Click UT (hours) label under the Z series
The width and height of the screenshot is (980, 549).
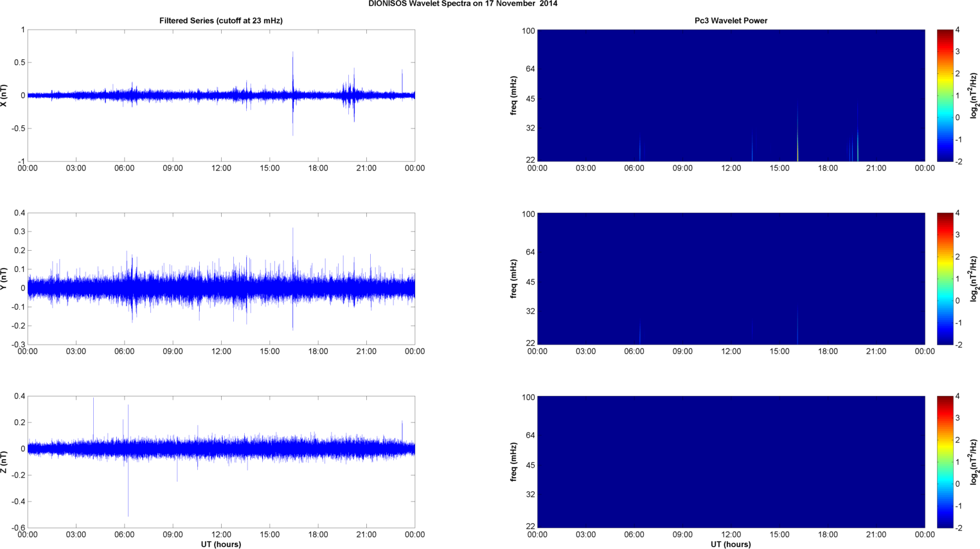(x=221, y=544)
